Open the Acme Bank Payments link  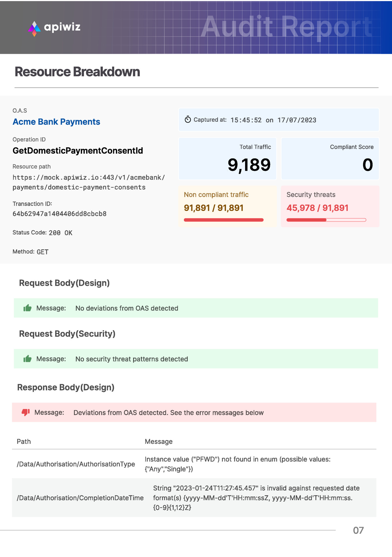tap(56, 122)
